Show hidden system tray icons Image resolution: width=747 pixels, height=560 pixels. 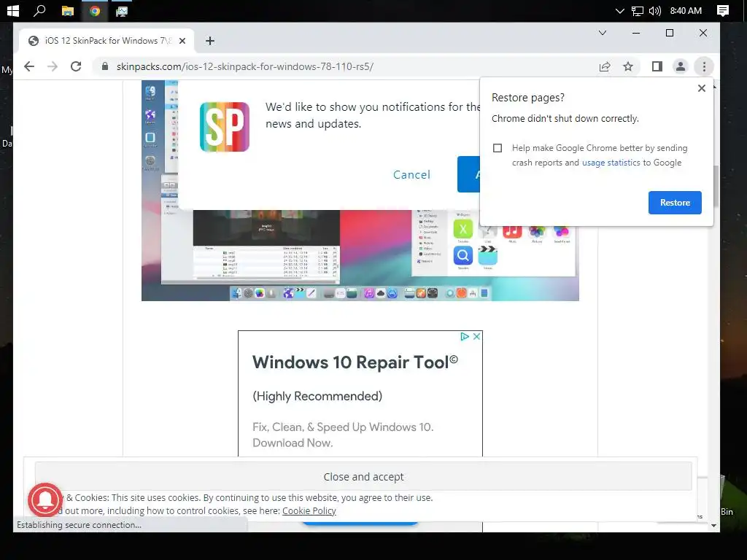coord(619,11)
